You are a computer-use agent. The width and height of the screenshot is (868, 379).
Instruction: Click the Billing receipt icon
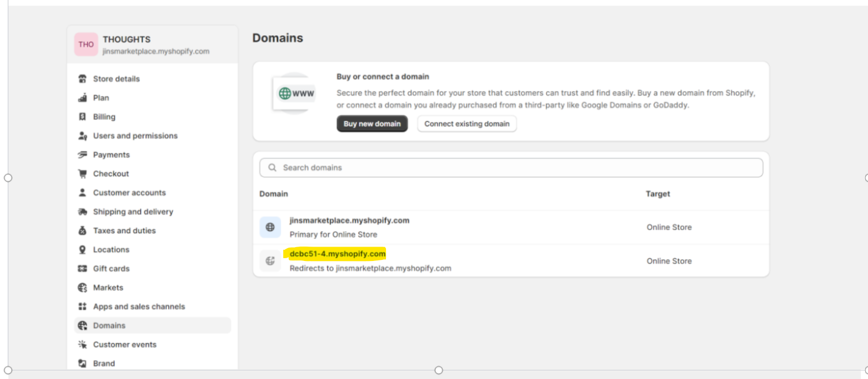pyautogui.click(x=82, y=117)
